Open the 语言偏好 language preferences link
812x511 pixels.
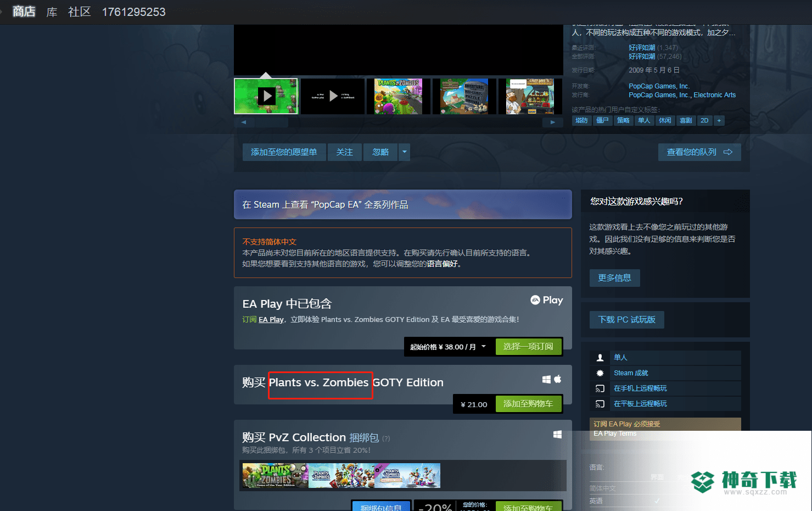coord(442,264)
